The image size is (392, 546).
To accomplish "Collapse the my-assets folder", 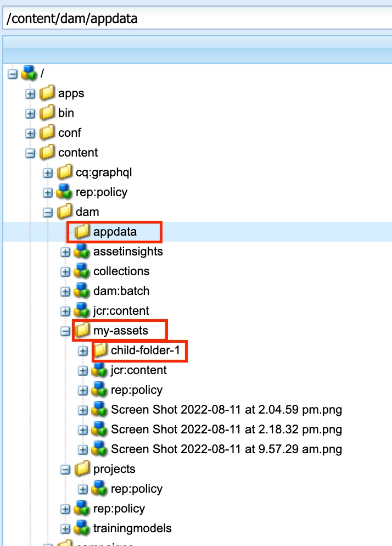I will tap(65, 331).
